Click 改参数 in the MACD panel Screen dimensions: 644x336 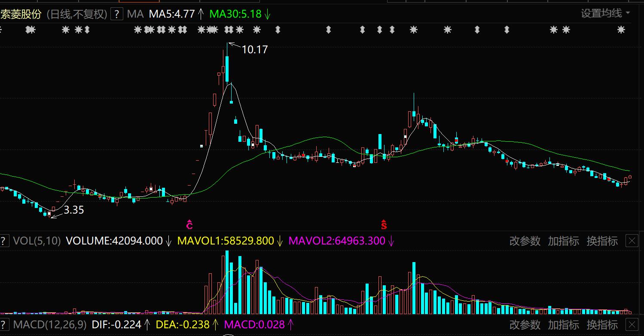[525, 324]
